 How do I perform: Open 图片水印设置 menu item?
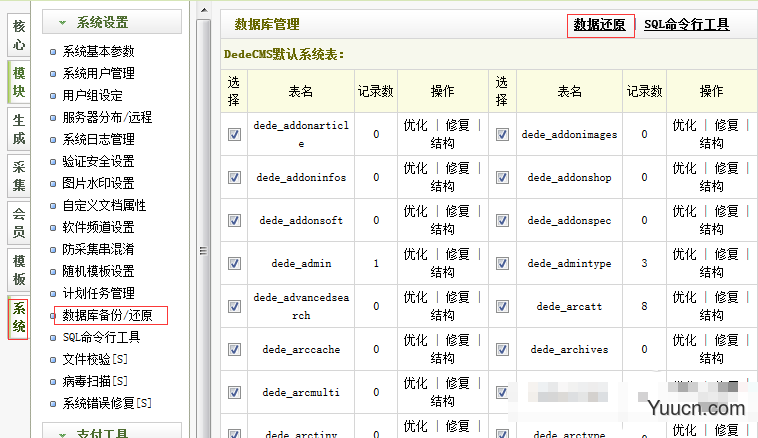point(98,183)
